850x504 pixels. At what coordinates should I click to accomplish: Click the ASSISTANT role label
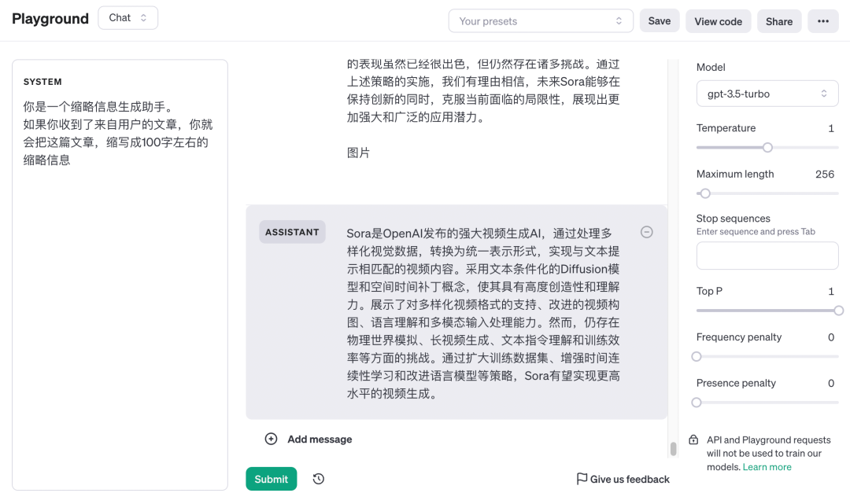pos(292,232)
